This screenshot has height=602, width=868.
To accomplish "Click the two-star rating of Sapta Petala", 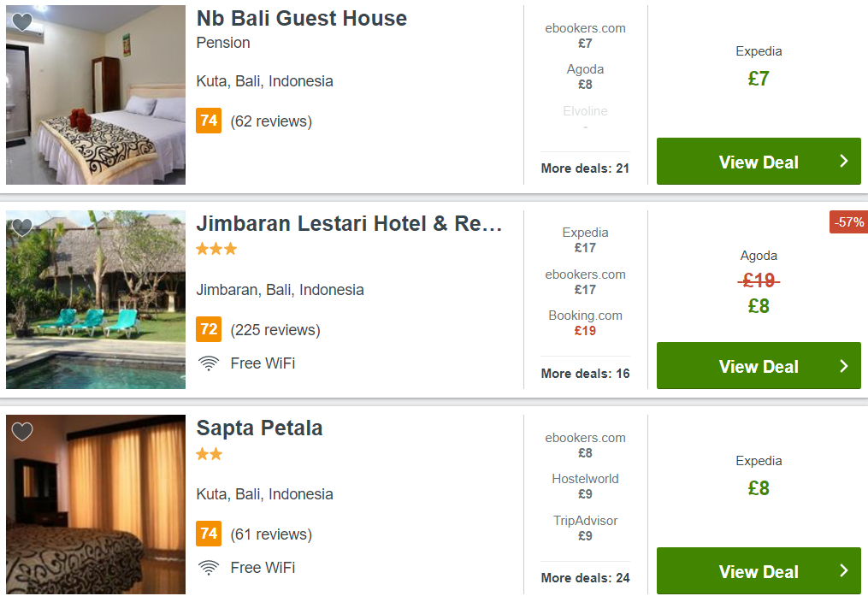I will 210,454.
